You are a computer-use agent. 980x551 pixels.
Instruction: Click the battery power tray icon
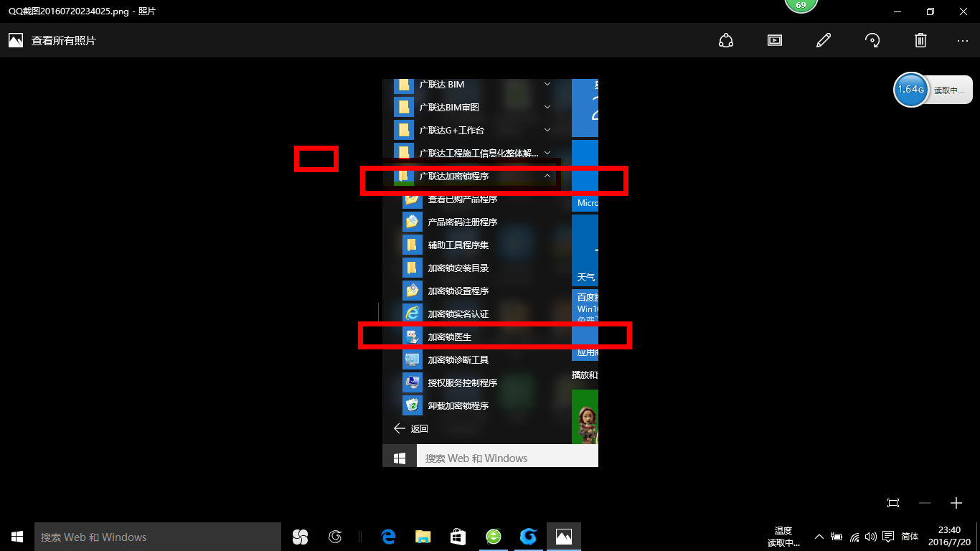(837, 537)
